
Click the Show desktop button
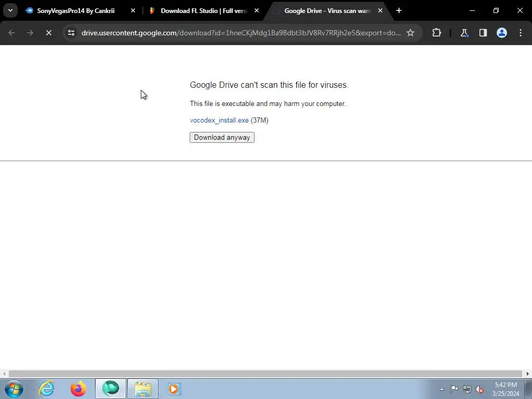point(528,389)
